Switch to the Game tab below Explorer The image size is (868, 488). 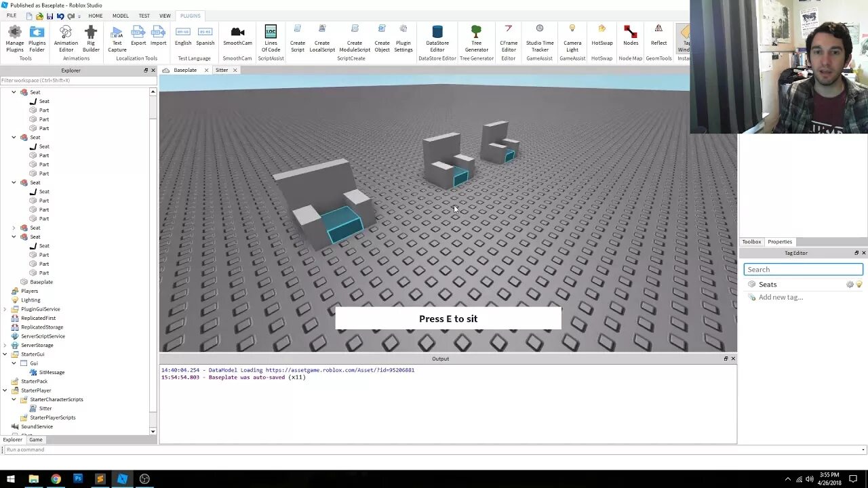35,440
